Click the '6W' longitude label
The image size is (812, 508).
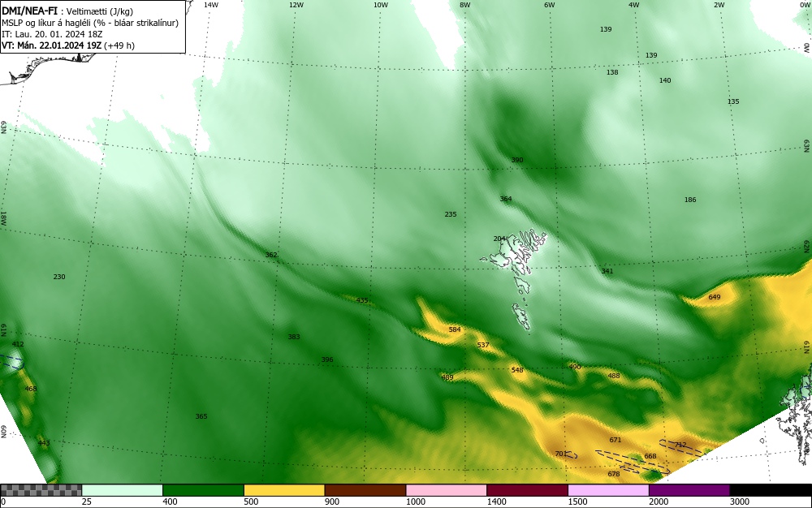(x=550, y=5)
